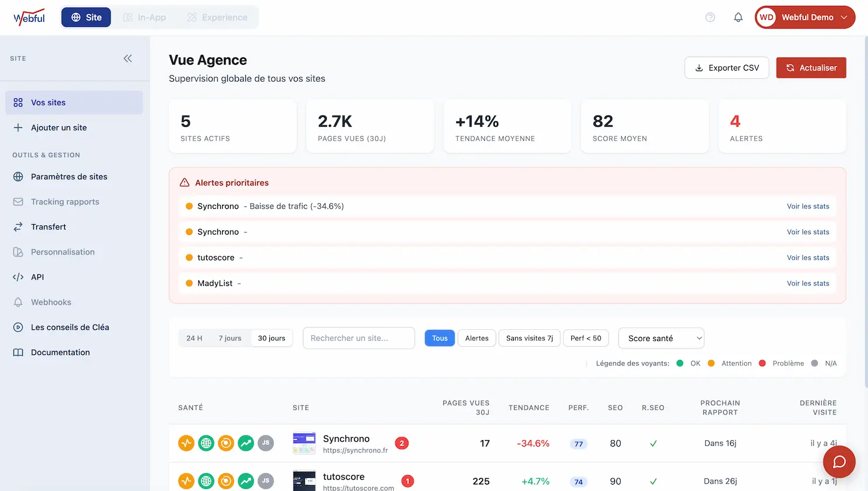Click the Actualiser button
This screenshot has height=491, width=868.
[811, 68]
